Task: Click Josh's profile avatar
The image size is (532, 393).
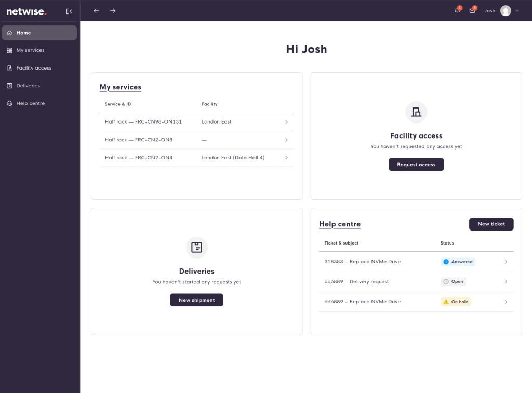Action: pos(506,11)
